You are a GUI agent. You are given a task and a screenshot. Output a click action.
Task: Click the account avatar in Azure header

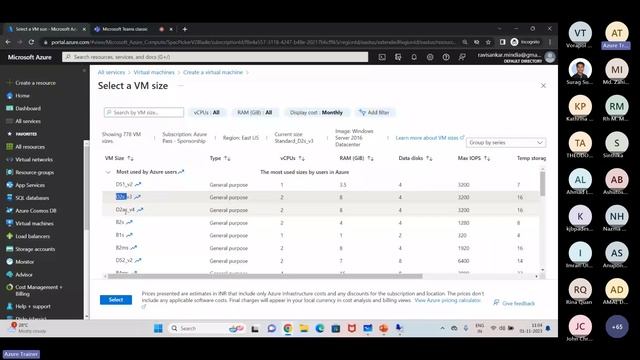tap(550, 57)
